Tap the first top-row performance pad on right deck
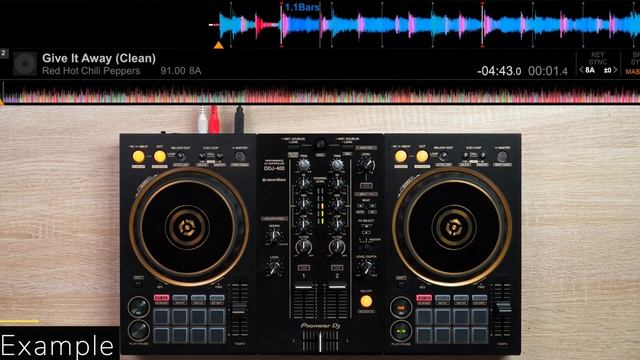640x360 pixels. pos(424,317)
